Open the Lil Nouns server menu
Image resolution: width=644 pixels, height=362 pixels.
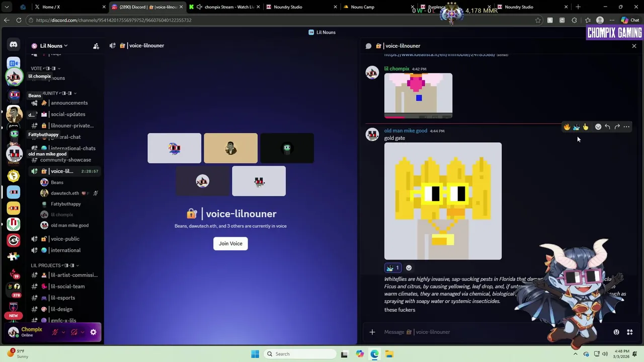(49, 46)
